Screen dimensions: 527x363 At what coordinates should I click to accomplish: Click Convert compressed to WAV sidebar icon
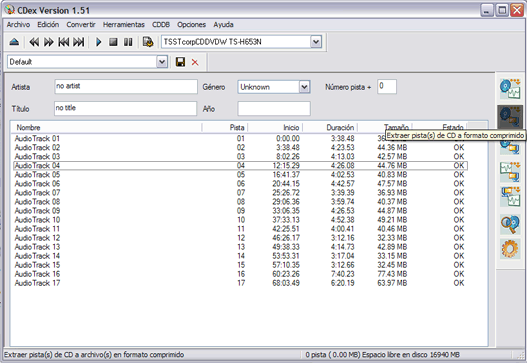tap(510, 197)
